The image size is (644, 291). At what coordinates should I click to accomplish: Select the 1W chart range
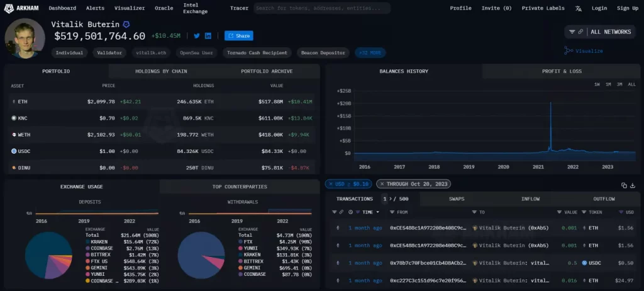pos(597,84)
